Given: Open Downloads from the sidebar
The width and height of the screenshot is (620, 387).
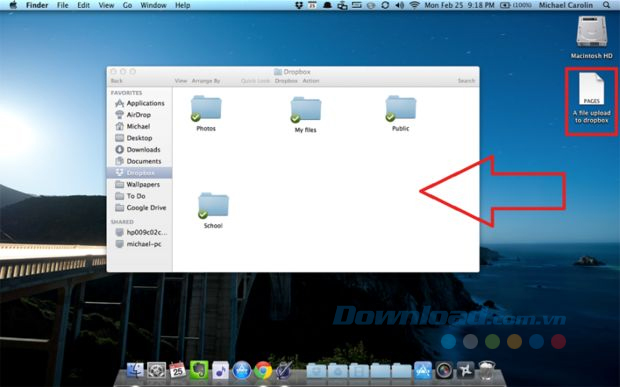Looking at the screenshot, I should (x=138, y=149).
